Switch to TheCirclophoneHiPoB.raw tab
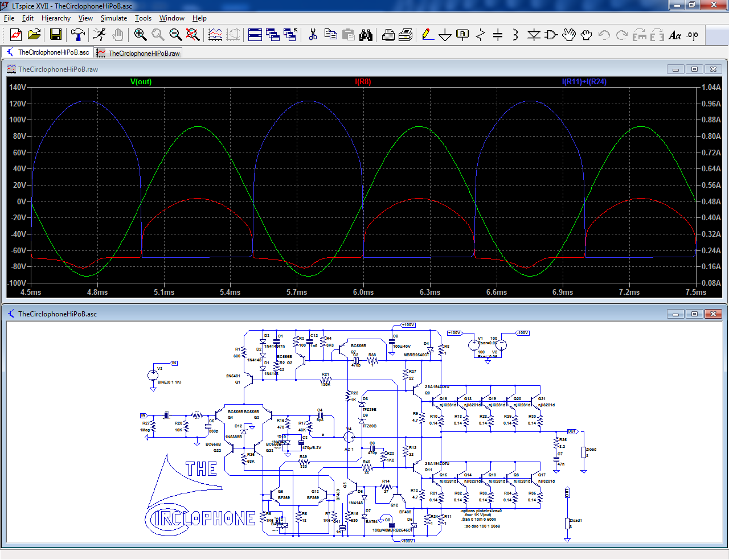Viewport: 729px width, 560px height. pos(138,53)
